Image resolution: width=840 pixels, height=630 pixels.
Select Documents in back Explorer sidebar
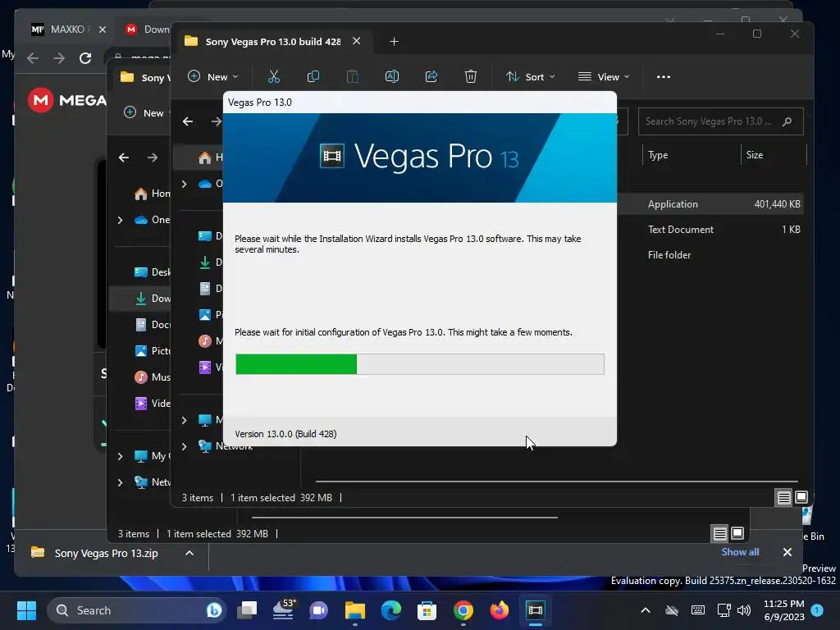pos(152,325)
